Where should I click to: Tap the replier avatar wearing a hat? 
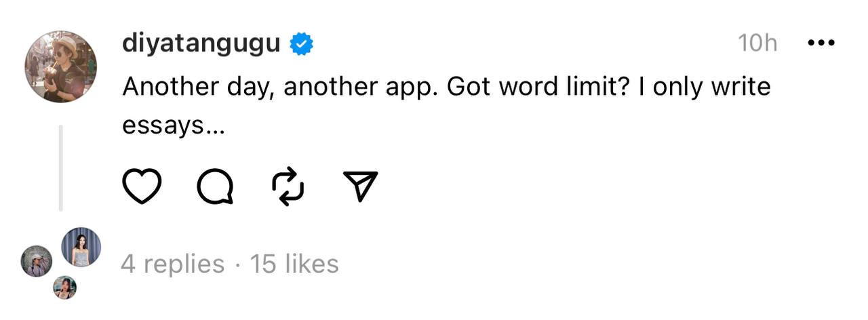coord(37,261)
